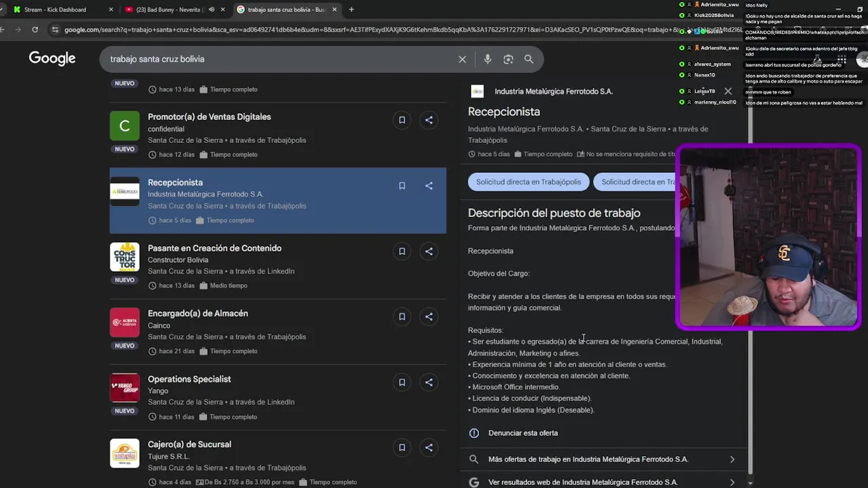Click the Yango Group company logo

pos(125,388)
